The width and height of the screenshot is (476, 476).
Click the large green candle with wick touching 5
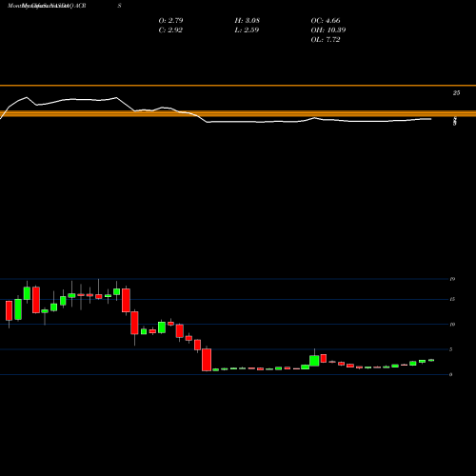click(314, 361)
